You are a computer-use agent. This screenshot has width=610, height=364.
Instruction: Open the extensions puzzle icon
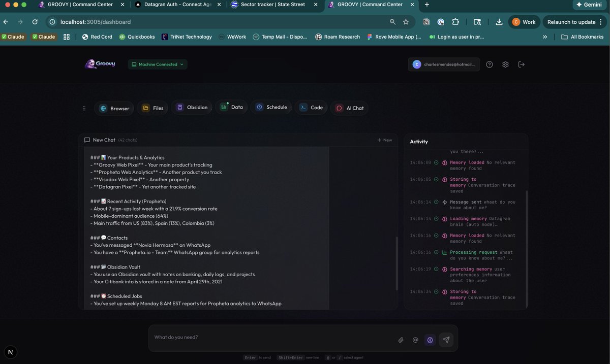pyautogui.click(x=455, y=22)
